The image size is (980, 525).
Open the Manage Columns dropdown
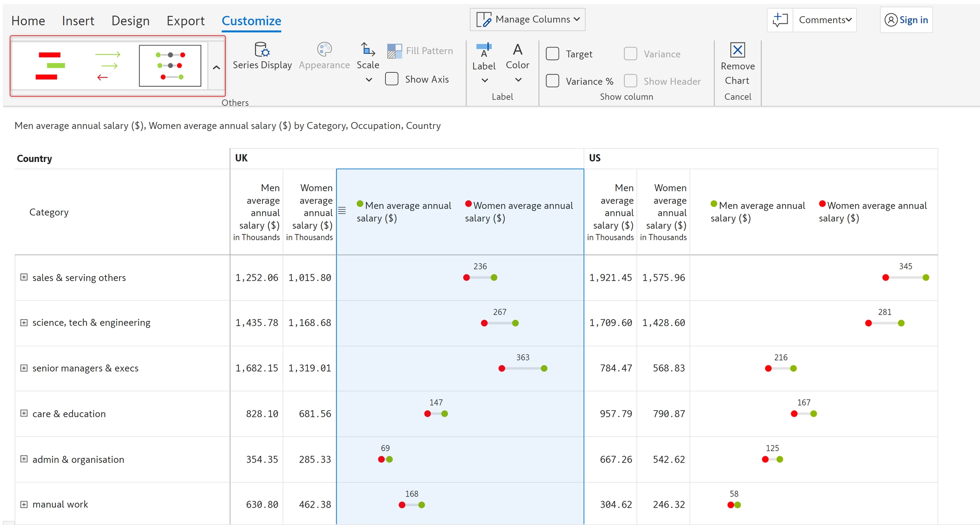(x=527, y=20)
